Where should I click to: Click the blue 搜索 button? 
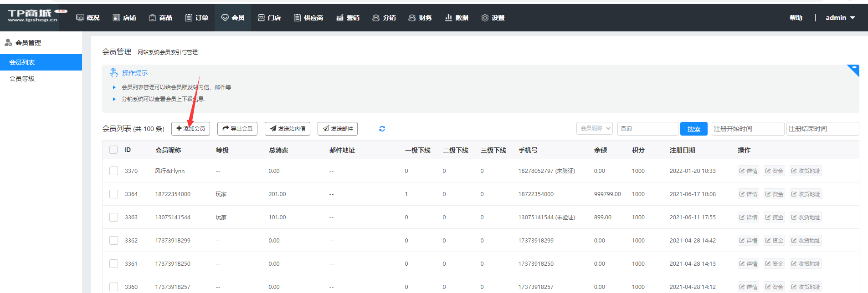tap(693, 129)
